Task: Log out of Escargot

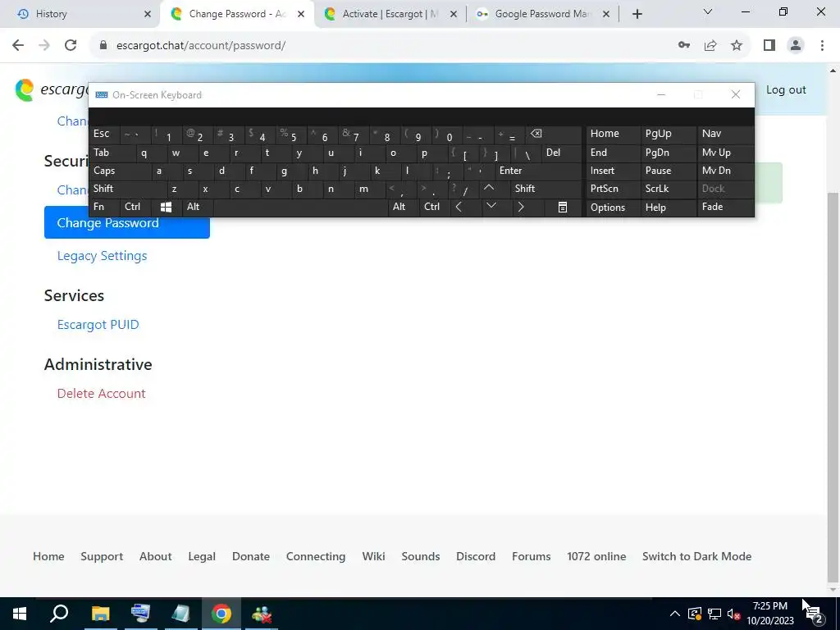Action: [785, 90]
